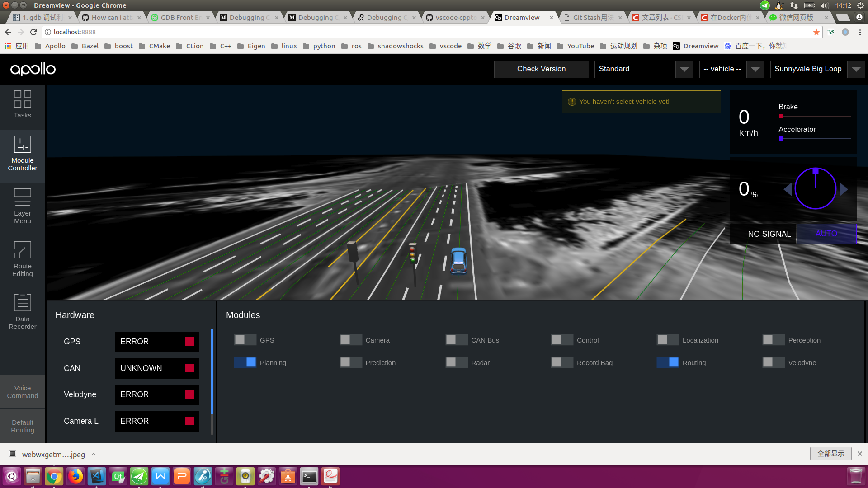Click the Accelerator slider indicator
The image size is (868, 488).
(x=781, y=139)
